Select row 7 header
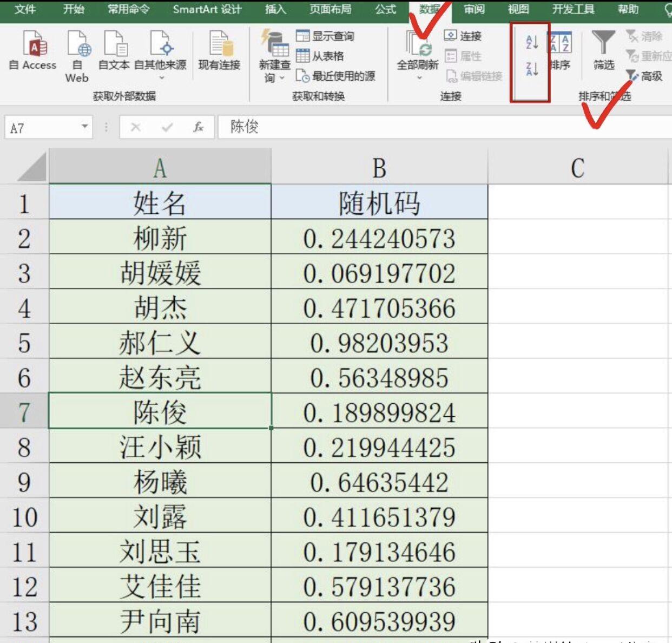Viewport: 672px width, 643px height. click(24, 411)
